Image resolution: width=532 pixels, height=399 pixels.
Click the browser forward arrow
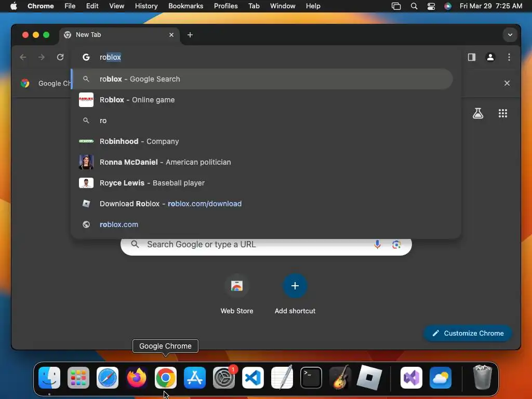[42, 57]
